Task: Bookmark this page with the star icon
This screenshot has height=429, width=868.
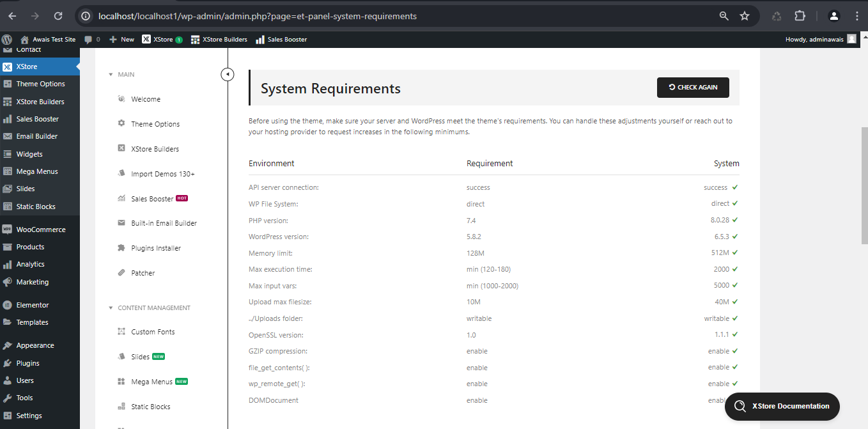Action: 745,16
